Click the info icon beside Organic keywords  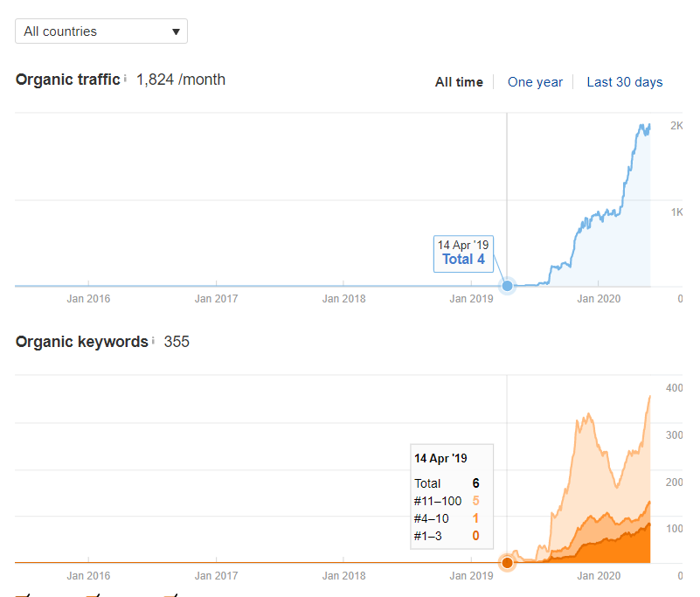[x=153, y=341]
